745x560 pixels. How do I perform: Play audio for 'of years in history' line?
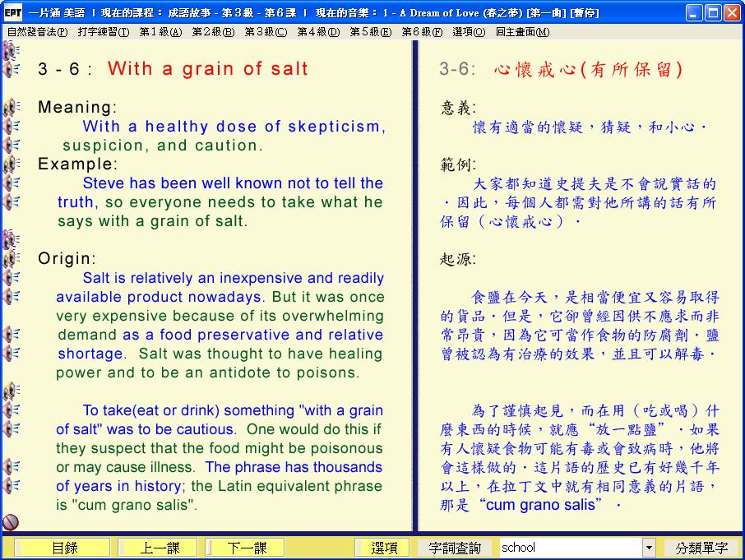(11, 485)
